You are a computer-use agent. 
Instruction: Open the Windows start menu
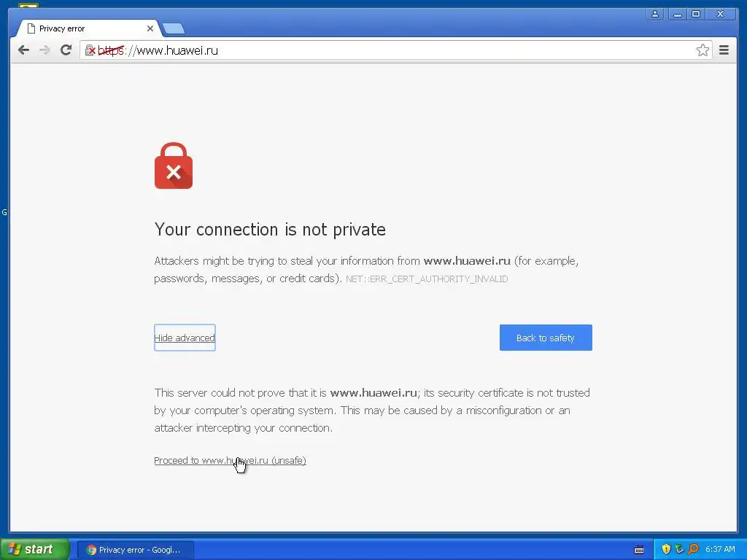34,549
